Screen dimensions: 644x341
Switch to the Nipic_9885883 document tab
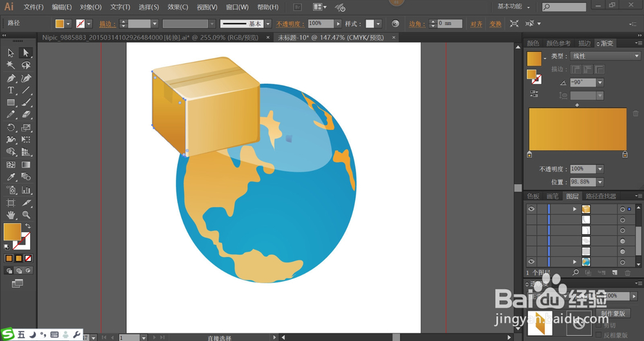(x=150, y=37)
